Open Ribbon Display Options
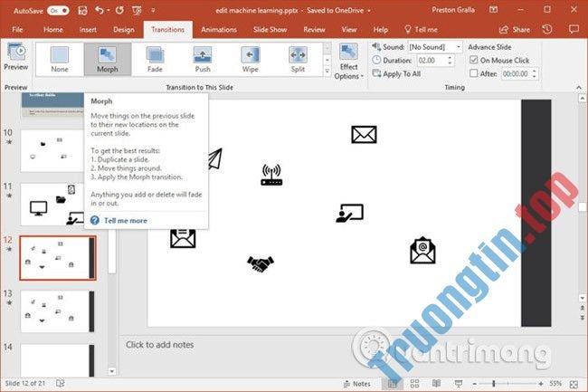This screenshot has height=392, width=588. (494, 10)
